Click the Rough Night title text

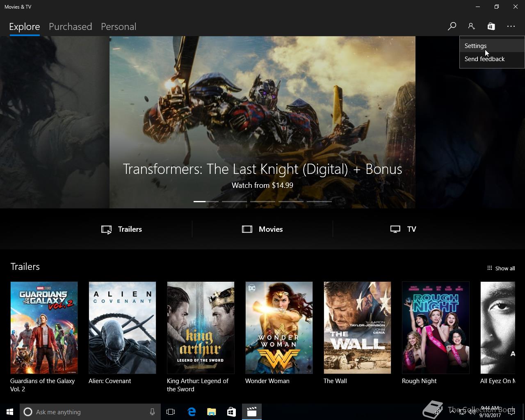[419, 381]
